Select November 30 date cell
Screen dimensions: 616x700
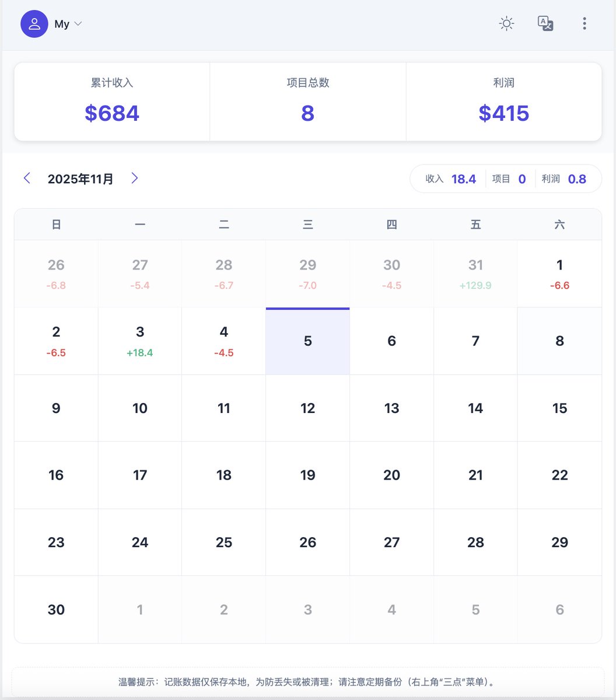(56, 610)
